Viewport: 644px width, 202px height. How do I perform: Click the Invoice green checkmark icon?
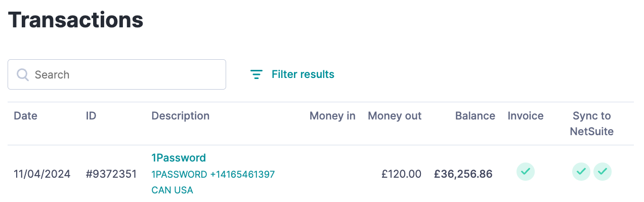pyautogui.click(x=526, y=172)
